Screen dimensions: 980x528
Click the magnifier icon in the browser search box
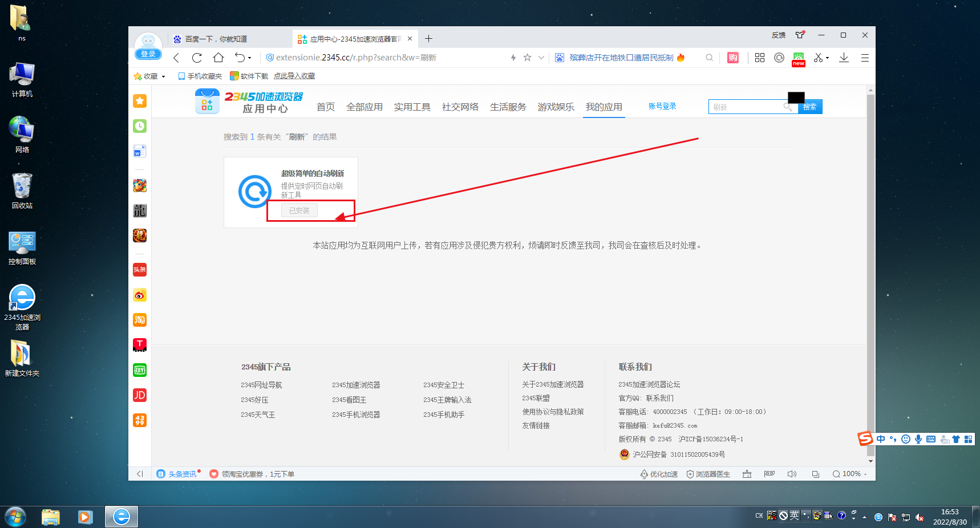pyautogui.click(x=709, y=58)
